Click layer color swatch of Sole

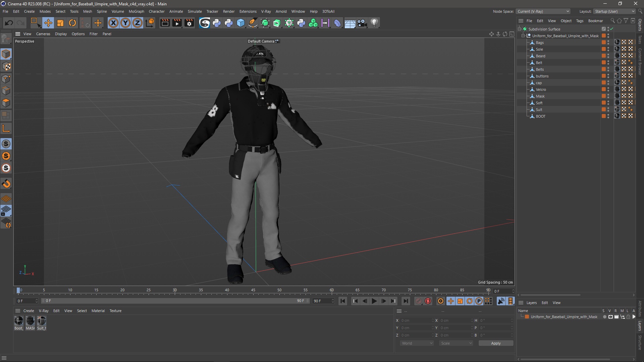pos(604,49)
